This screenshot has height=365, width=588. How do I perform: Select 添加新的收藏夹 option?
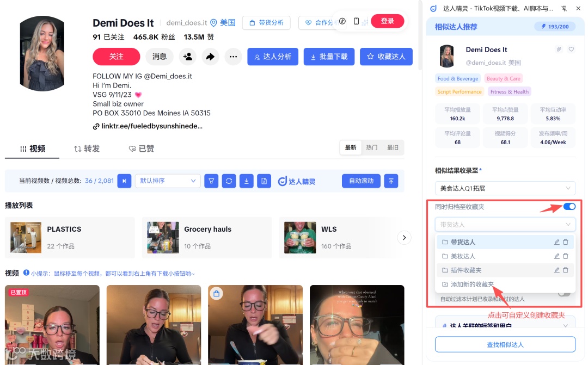coord(505,284)
